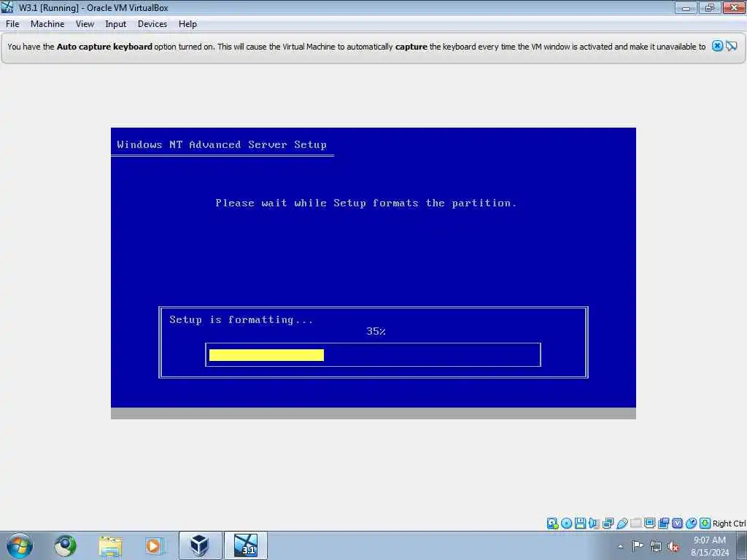Click the formatting progress bar

click(373, 355)
